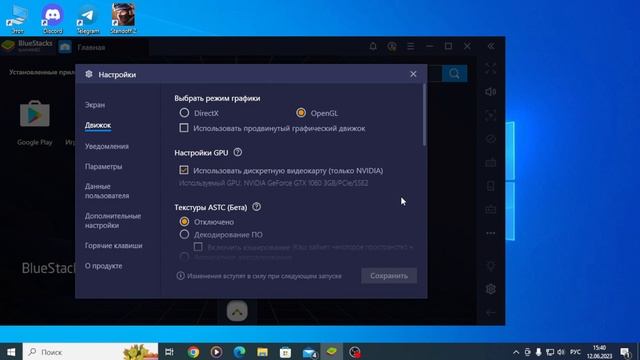Open the 'Движок' settings tab
The width and height of the screenshot is (640, 360).
point(98,125)
